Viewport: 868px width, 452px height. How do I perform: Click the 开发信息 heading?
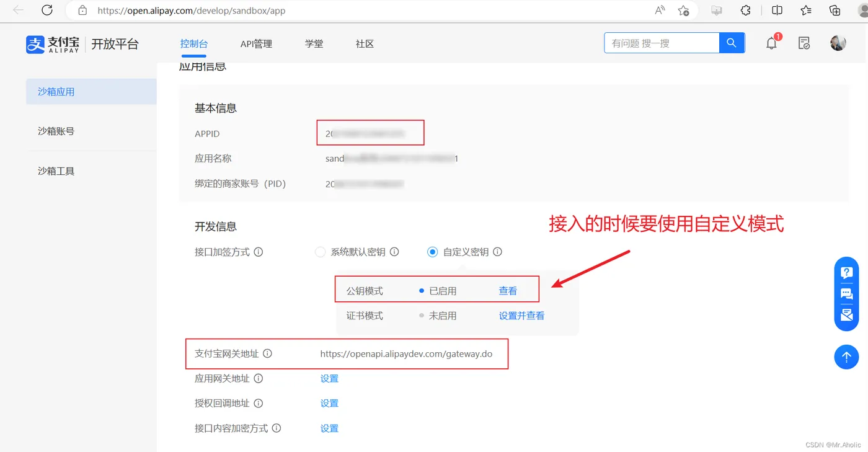(216, 226)
